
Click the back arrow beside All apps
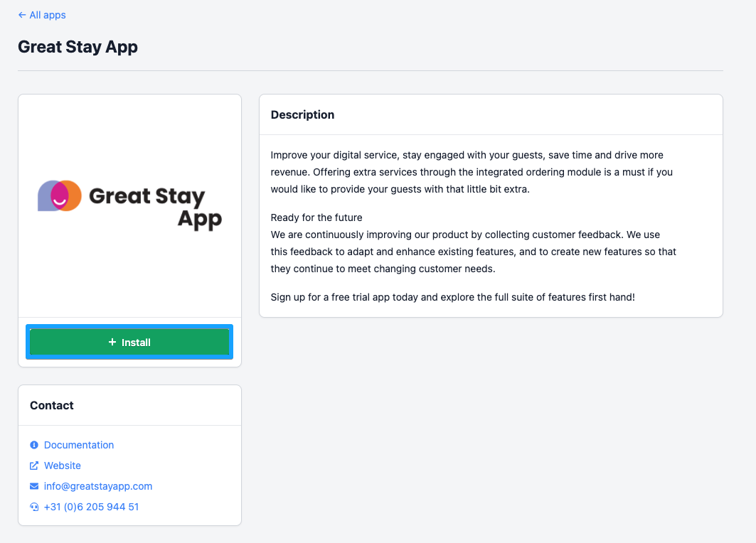(22, 15)
